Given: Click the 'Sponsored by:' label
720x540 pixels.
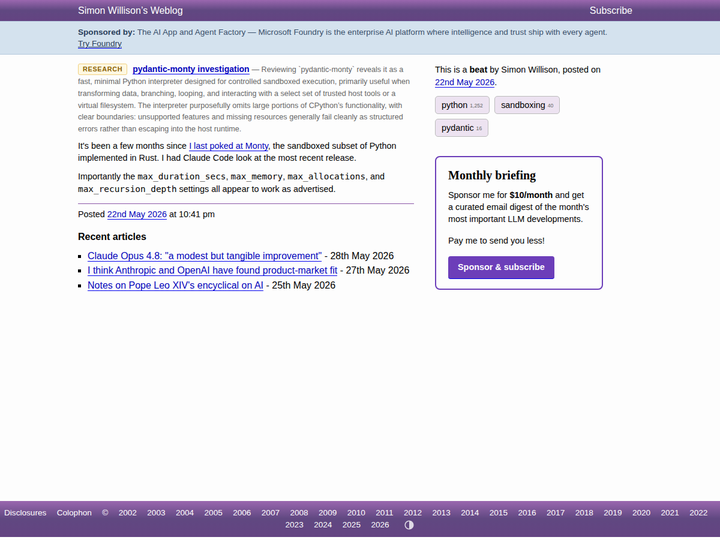Looking at the screenshot, I should tap(107, 32).
